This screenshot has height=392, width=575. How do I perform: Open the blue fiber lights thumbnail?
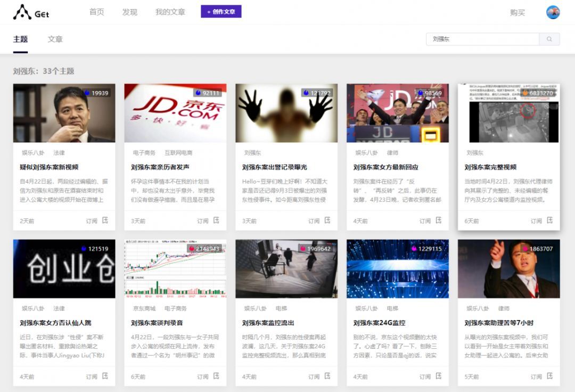point(398,269)
